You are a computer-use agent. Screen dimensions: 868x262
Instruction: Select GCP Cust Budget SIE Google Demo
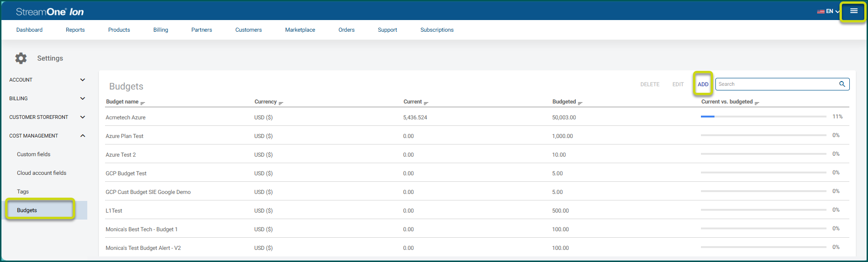pyautogui.click(x=477, y=192)
